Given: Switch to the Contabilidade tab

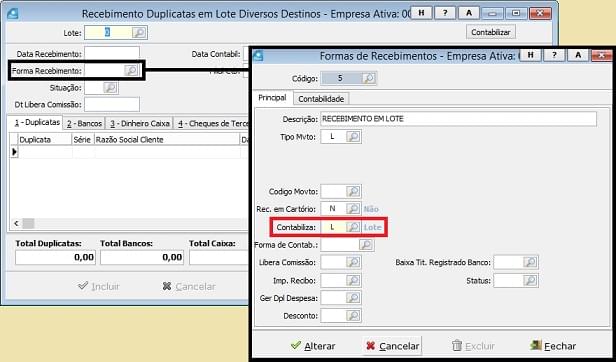Looking at the screenshot, I should point(321,99).
